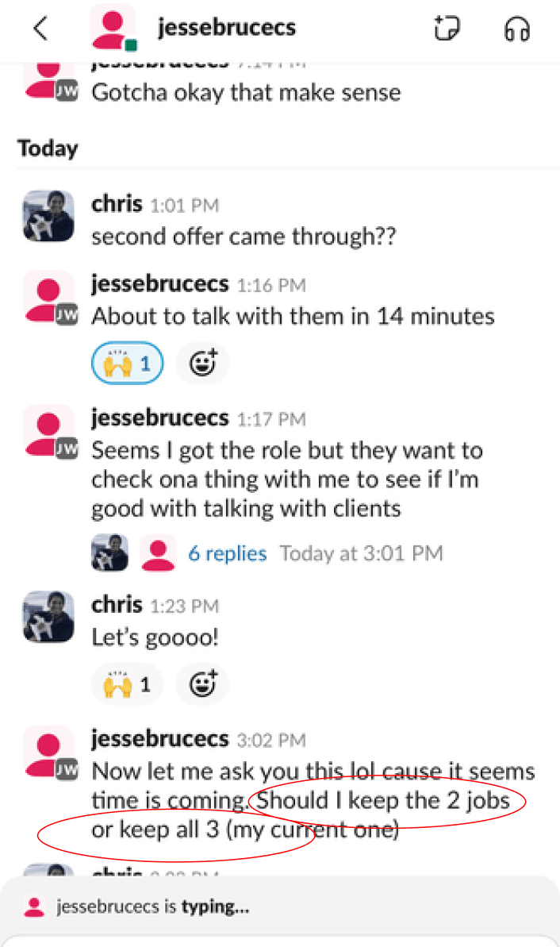Tap the "Today" date divider

point(48,148)
